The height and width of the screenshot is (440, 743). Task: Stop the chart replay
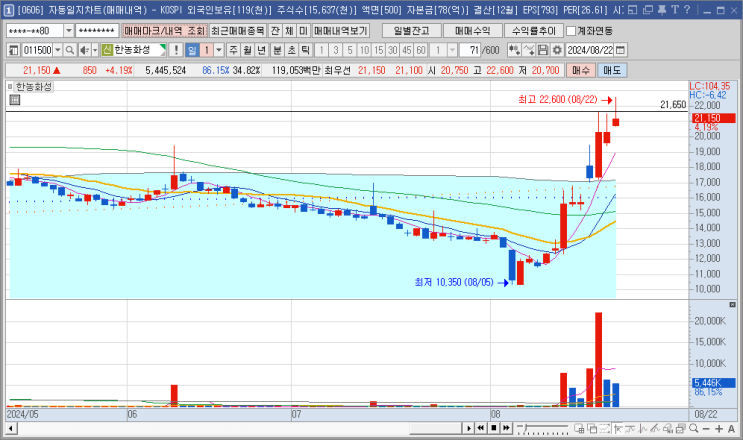coord(493,428)
